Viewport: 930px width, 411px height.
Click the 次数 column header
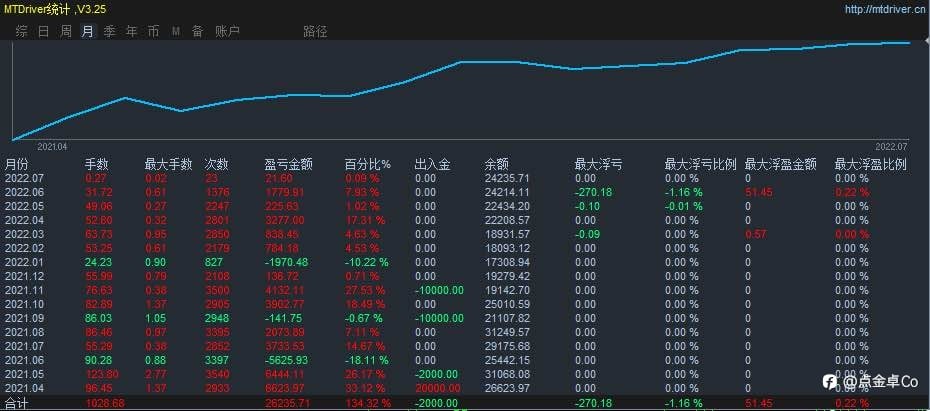click(216, 164)
